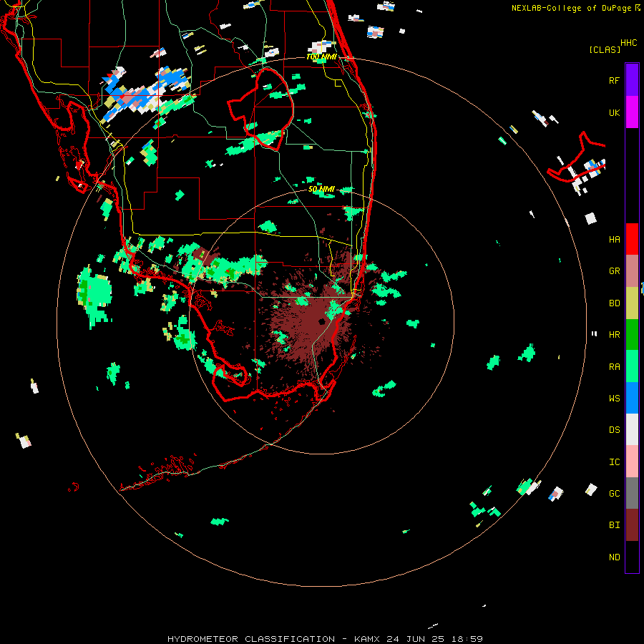Click the 100 NMI range ring label
644x644 pixels.
(321, 57)
